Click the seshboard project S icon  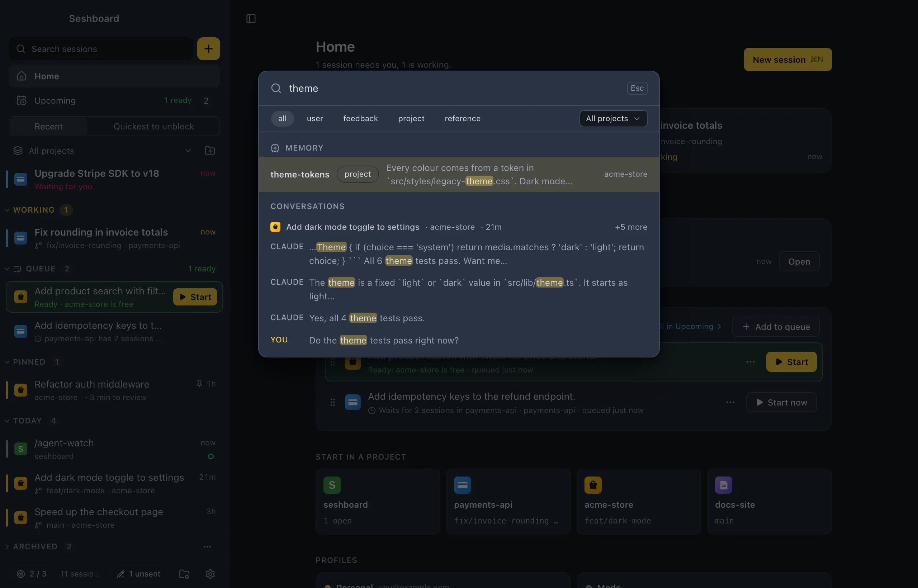coord(332,485)
